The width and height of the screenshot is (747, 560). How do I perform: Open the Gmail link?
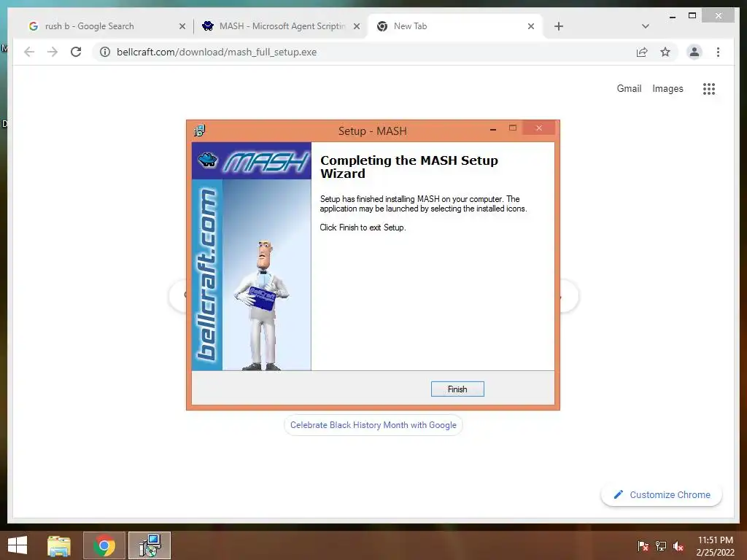629,88
